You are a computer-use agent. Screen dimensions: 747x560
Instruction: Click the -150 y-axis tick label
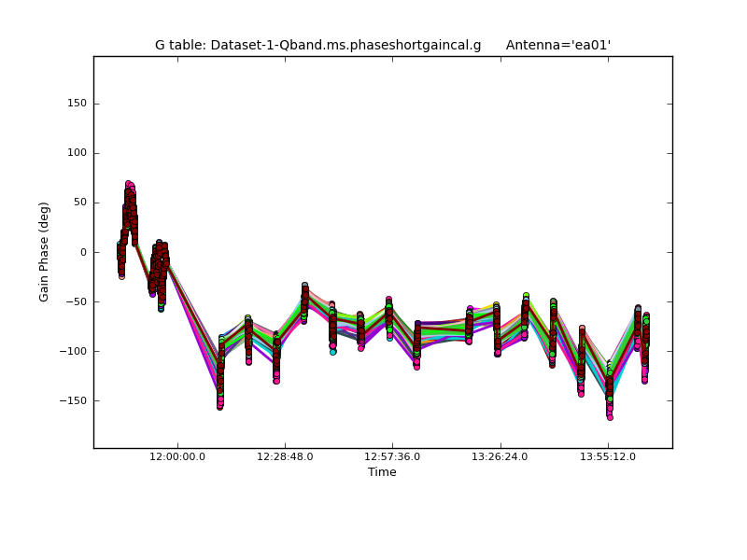[74, 400]
